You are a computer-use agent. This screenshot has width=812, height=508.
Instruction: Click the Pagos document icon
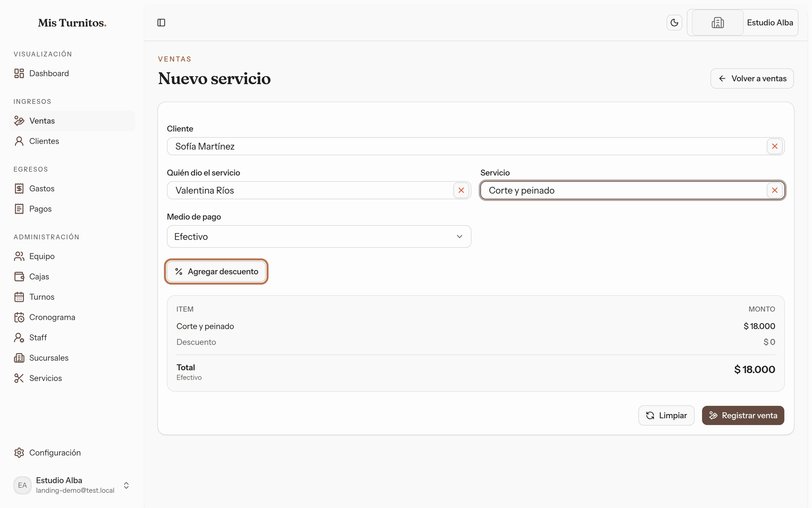(x=19, y=209)
